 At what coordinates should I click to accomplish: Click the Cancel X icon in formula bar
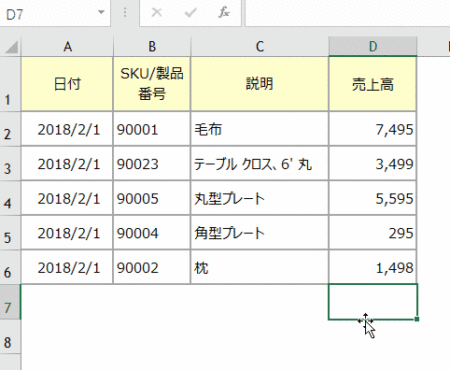[x=156, y=13]
